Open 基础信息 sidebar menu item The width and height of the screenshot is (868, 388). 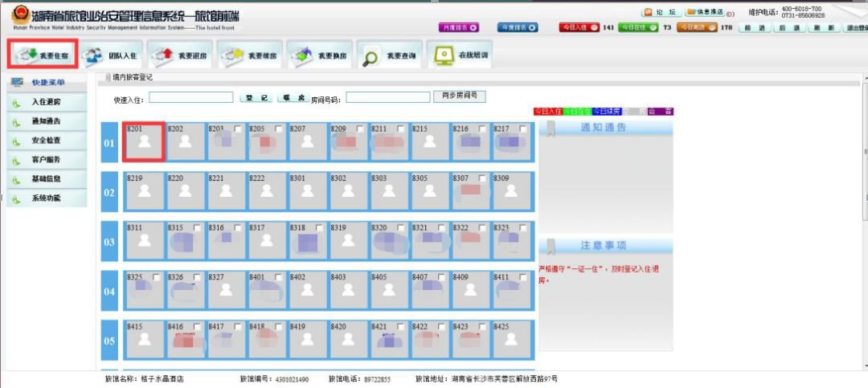pyautogui.click(x=46, y=179)
